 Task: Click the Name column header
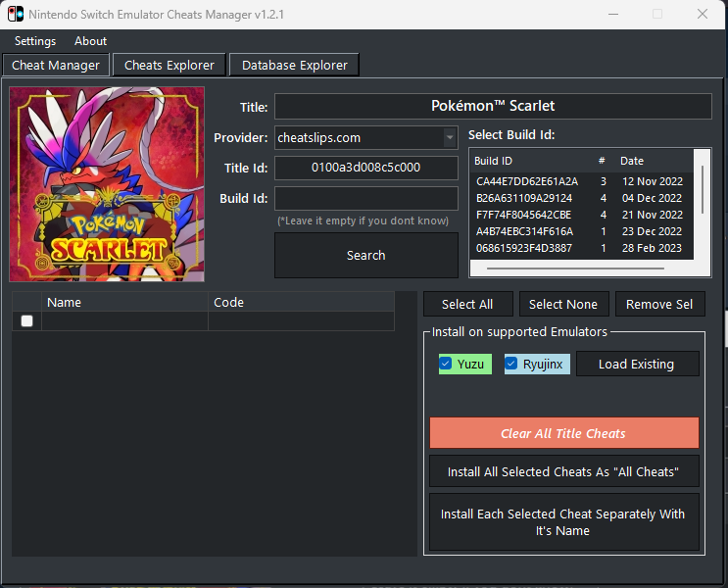coord(124,303)
